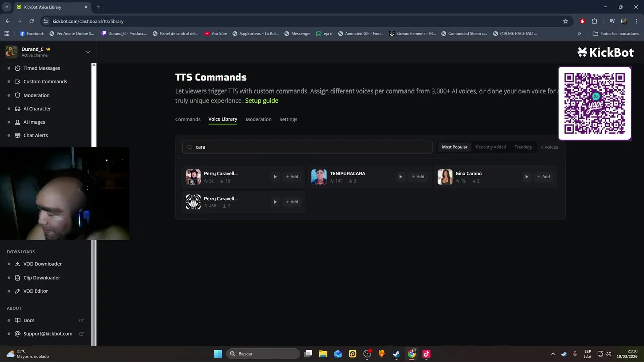Screen dimensions: 644x362
Task: Open the tab search dropdown arrow
Action: 7,7
